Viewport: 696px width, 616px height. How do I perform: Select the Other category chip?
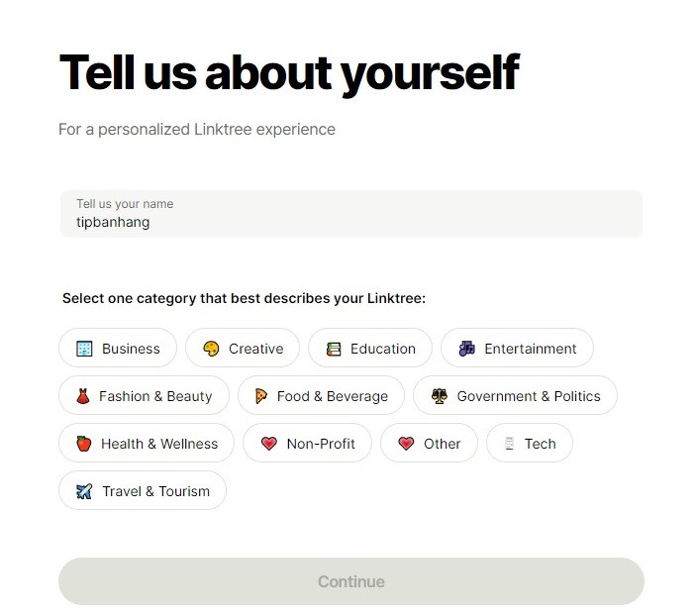(x=429, y=444)
